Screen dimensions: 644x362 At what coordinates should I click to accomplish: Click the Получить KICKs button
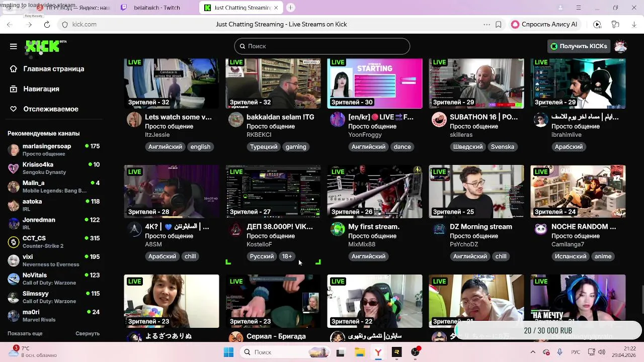click(579, 46)
